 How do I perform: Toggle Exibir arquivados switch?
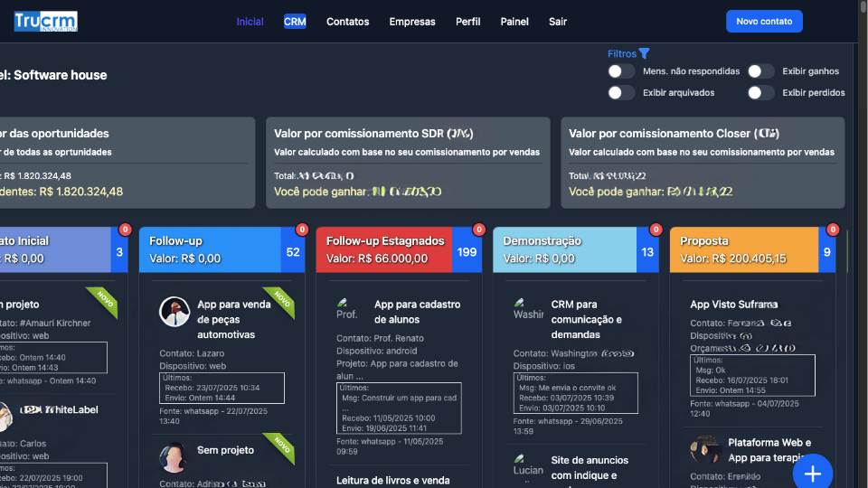click(621, 92)
